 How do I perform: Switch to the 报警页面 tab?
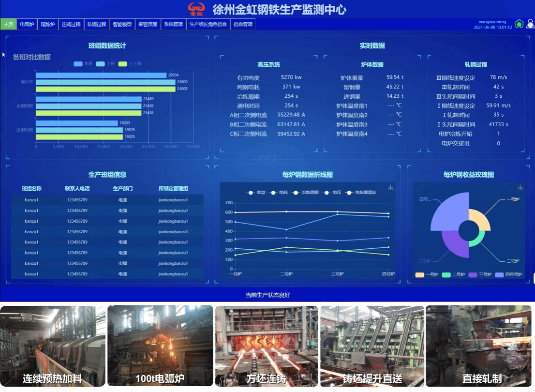click(x=148, y=24)
